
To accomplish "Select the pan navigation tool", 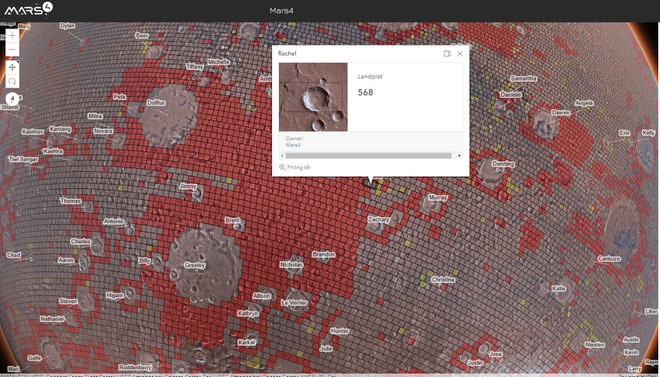I will (12, 67).
